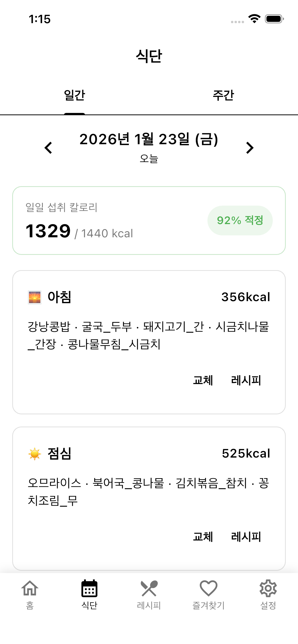Open 설정 gear icon
Screen dimensions: 298x644
pyautogui.click(x=268, y=589)
